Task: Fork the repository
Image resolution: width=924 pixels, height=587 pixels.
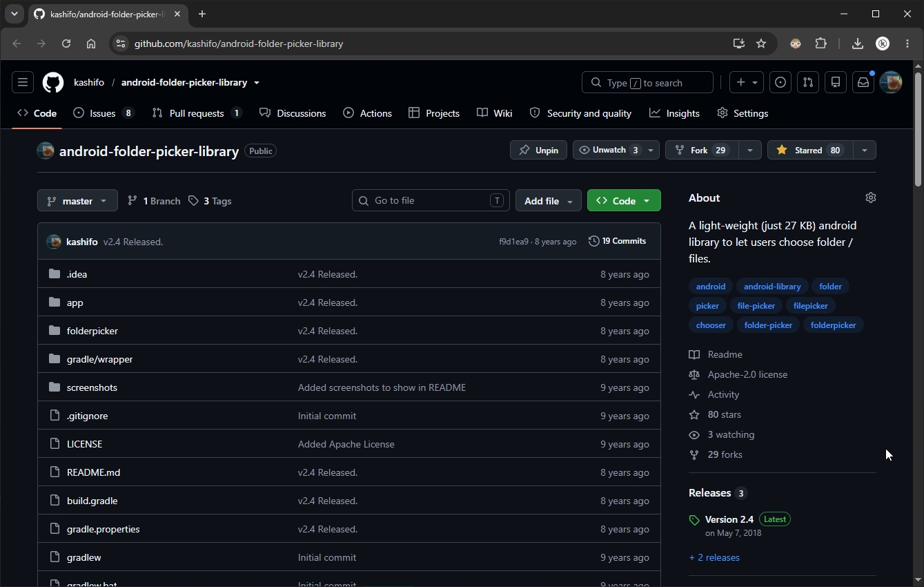Action: click(x=702, y=150)
